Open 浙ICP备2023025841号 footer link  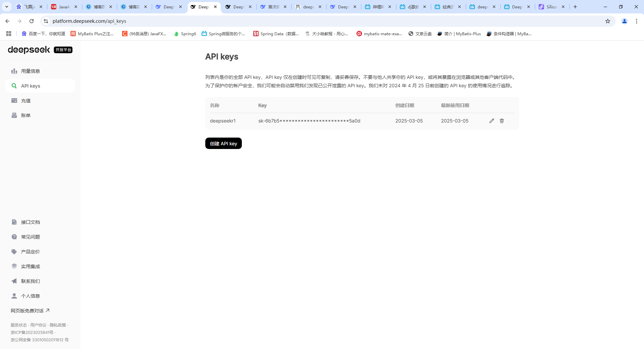(32, 333)
